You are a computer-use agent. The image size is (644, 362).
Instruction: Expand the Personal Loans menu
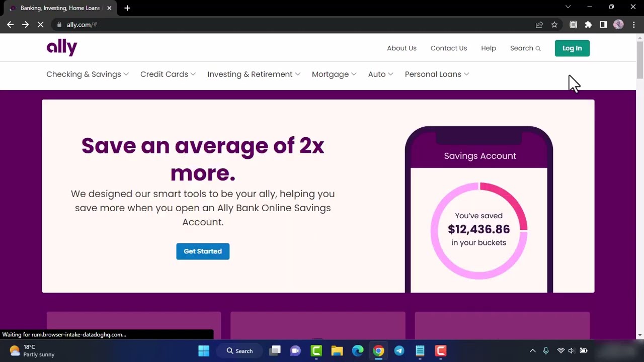coord(437,74)
